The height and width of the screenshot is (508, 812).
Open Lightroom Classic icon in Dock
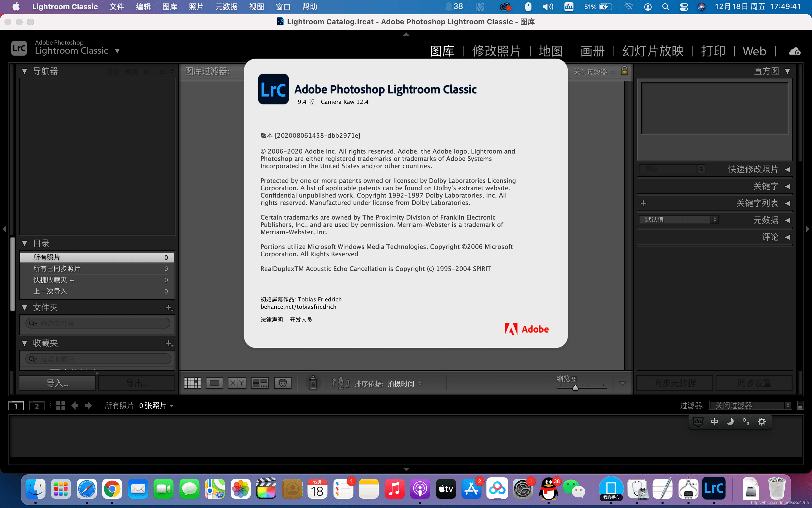point(714,488)
